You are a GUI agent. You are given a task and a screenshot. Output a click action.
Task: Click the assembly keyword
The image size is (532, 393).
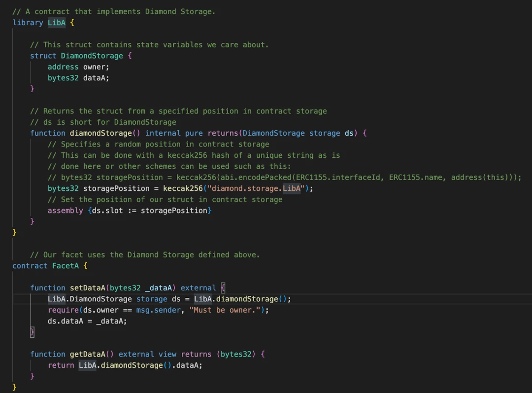(65, 211)
